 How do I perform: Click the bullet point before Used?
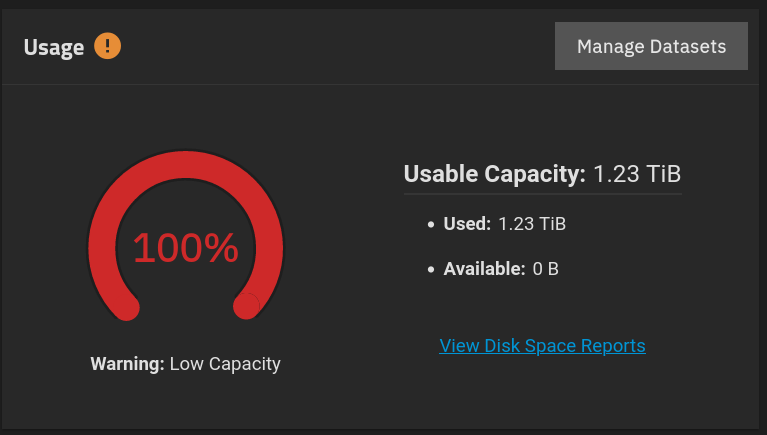coord(430,224)
